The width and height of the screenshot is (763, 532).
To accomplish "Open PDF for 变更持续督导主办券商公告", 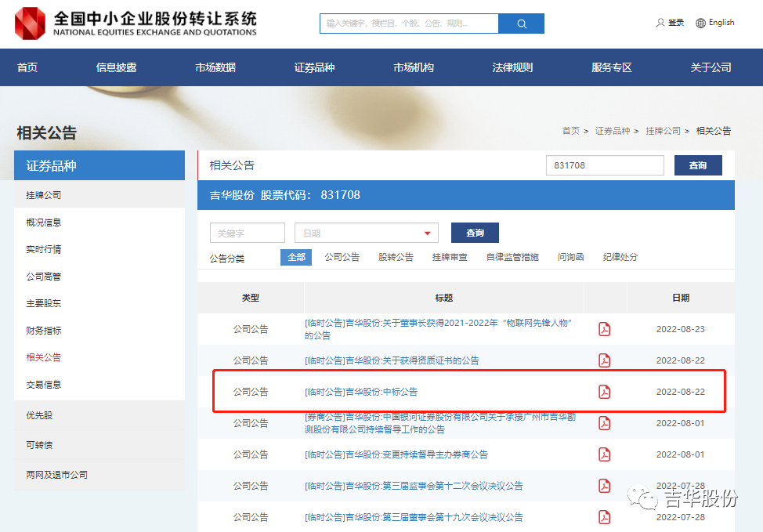I will (x=604, y=454).
